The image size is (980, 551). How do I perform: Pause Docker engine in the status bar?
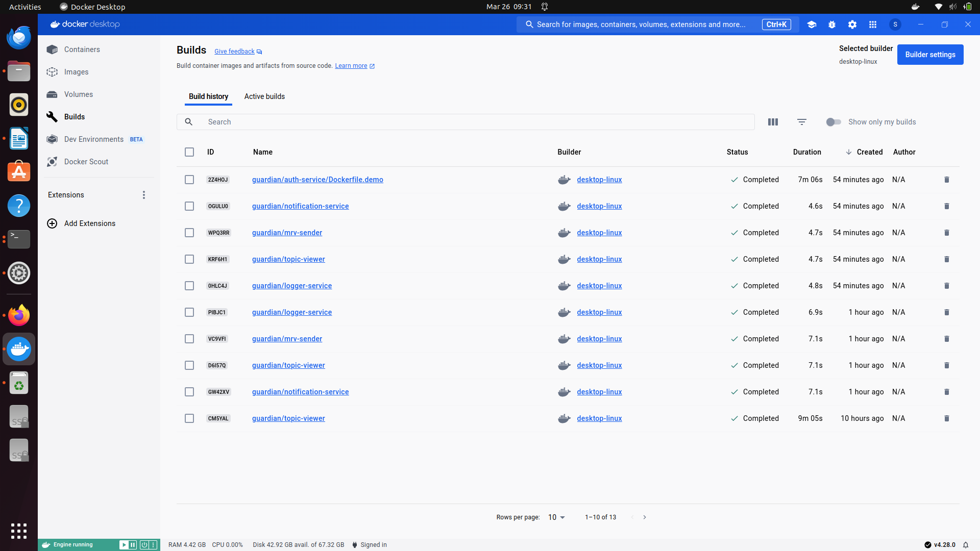pyautogui.click(x=133, y=545)
